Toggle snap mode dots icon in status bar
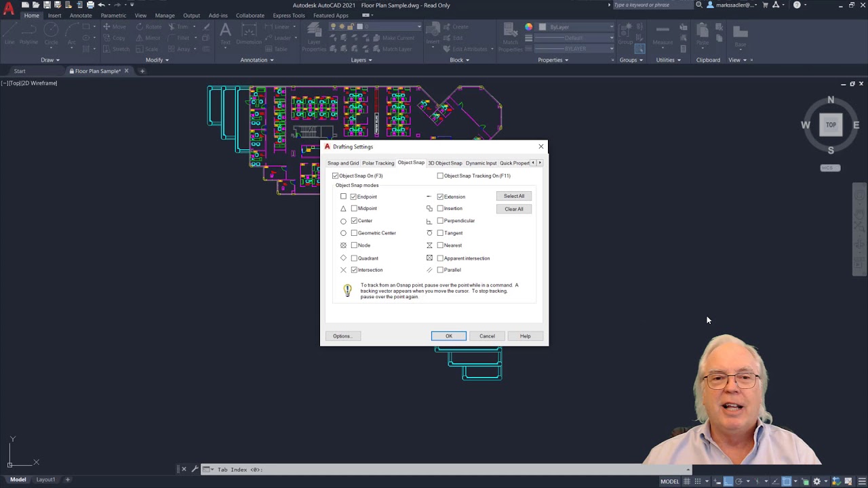Screen dimensions: 868x488 (x=698, y=481)
